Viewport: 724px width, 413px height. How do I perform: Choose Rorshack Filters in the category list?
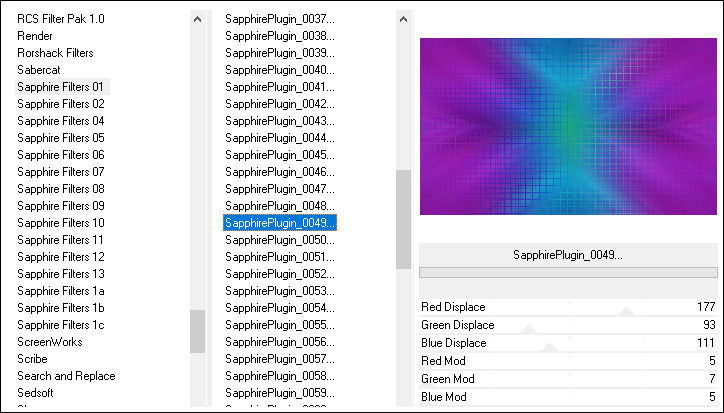tap(55, 53)
